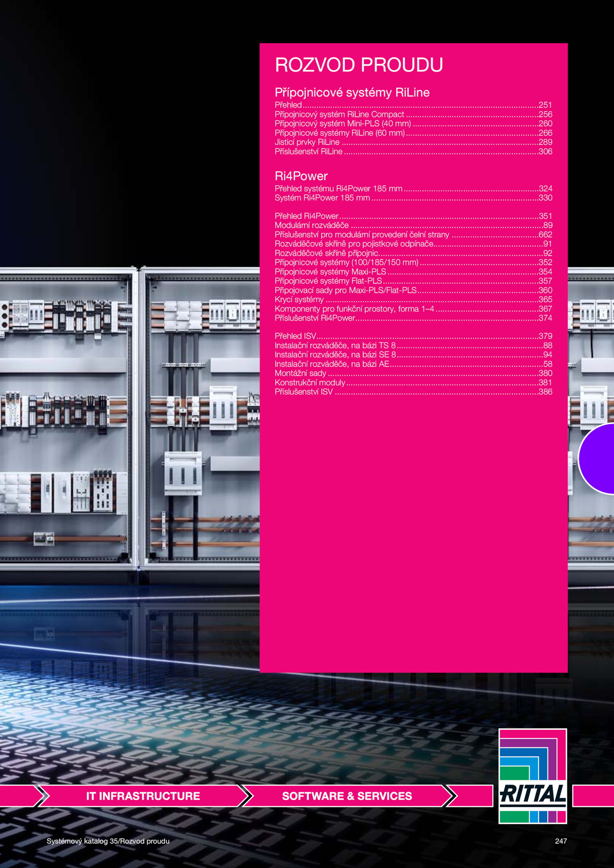Open Rozváděčové skříně přípojnic entry
Image resolution: width=614 pixels, height=868 pixels.
(x=413, y=253)
